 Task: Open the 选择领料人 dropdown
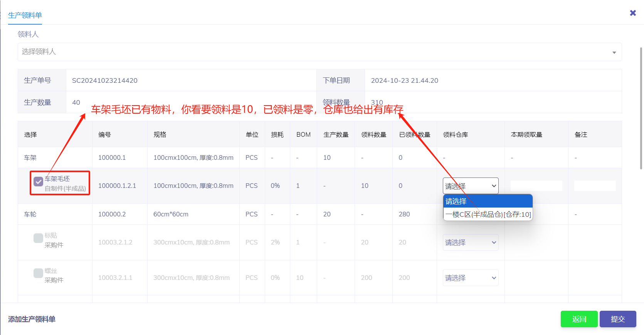coord(319,52)
